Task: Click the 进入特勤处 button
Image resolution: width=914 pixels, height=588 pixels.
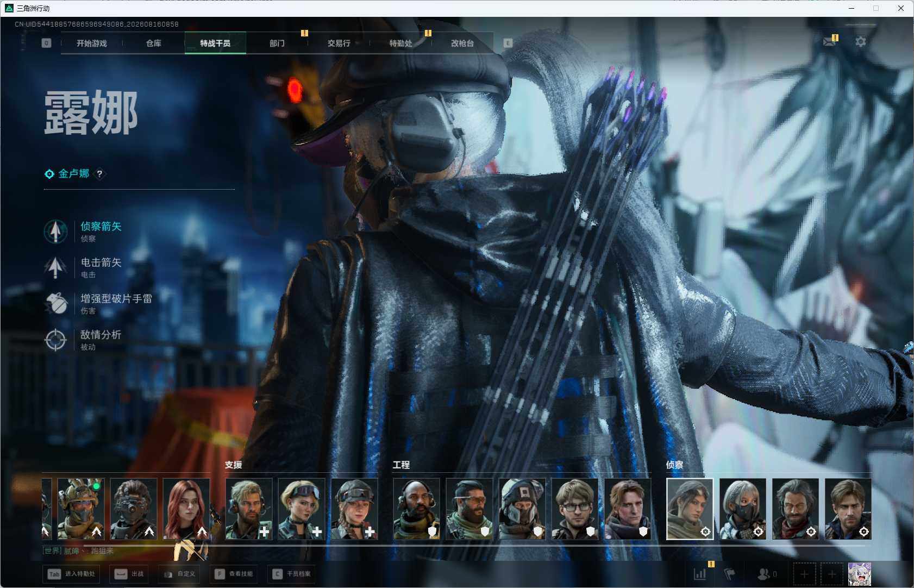Action: [x=72, y=574]
